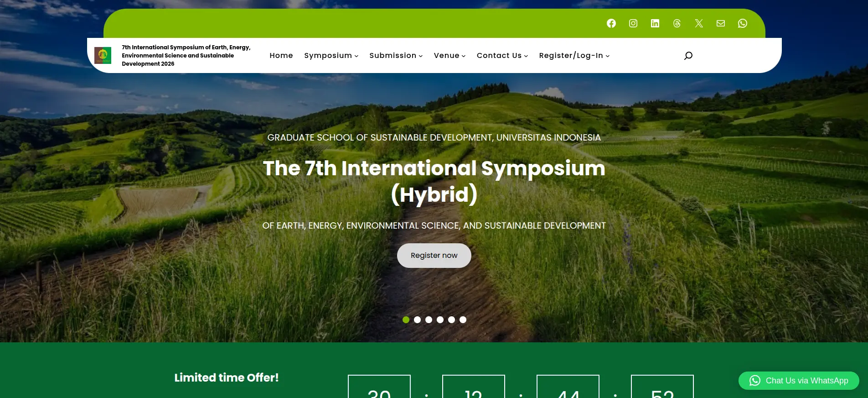Image resolution: width=868 pixels, height=398 pixels.
Task: Select the fourth slider dot
Action: click(440, 319)
